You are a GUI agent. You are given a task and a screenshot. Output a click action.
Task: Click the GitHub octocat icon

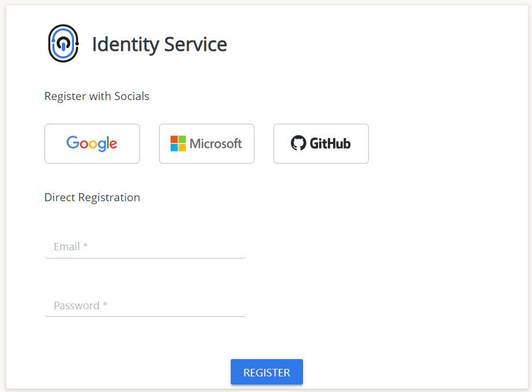(298, 143)
